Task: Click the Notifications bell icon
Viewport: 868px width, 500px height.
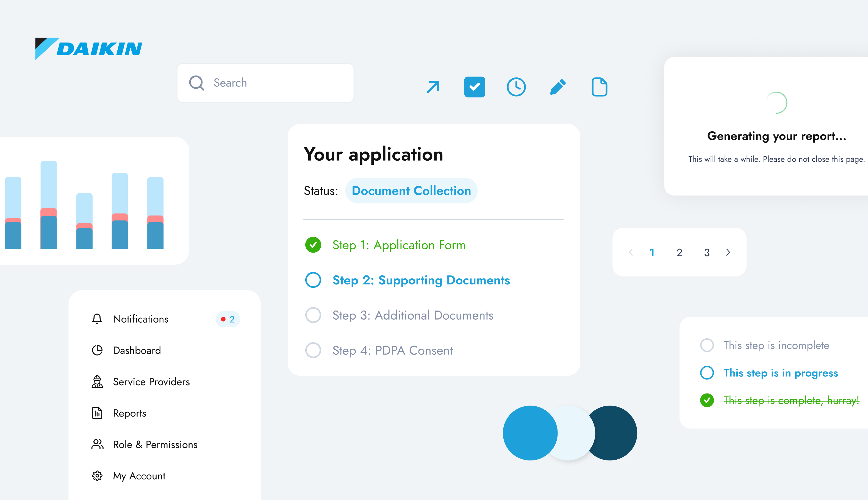Action: coord(97,319)
